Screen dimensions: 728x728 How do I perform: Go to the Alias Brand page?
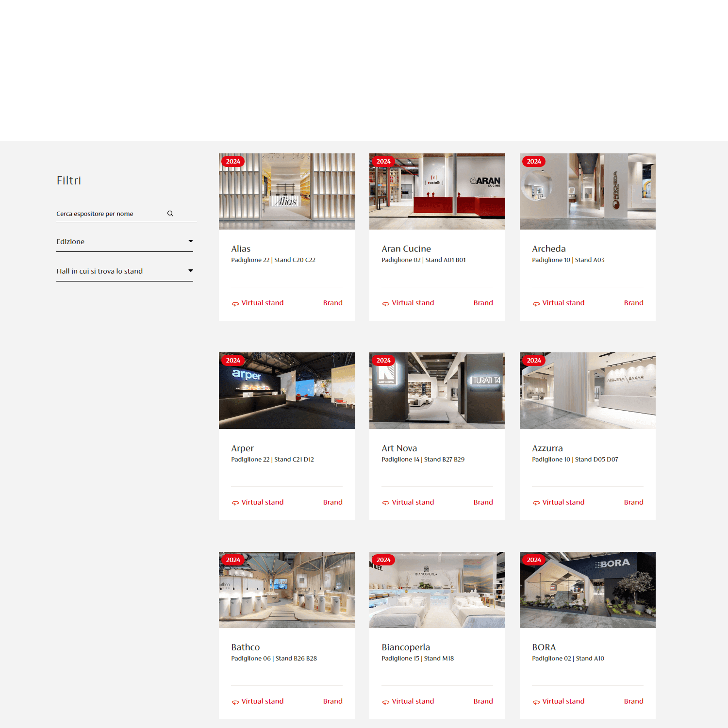333,303
